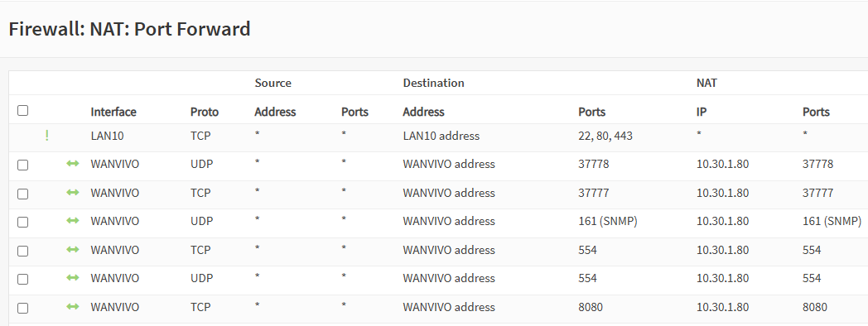Select checkbox for SNMP port 161 rule
This screenshot has height=326, width=868.
coord(22,222)
